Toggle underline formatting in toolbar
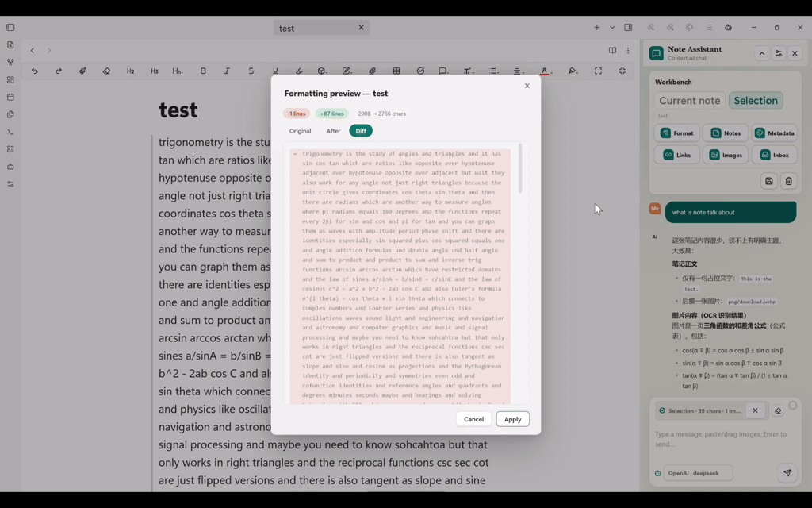 click(275, 71)
